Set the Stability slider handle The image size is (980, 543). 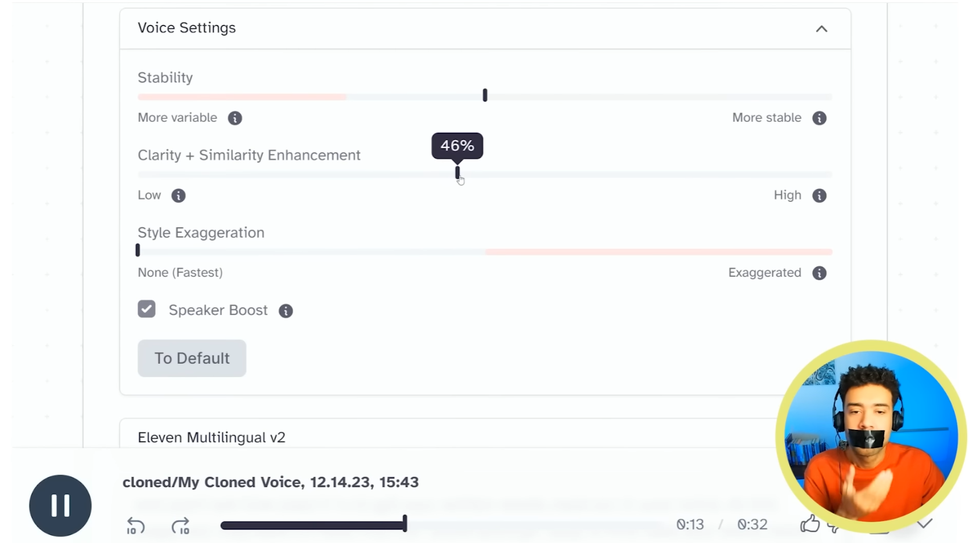tap(485, 95)
